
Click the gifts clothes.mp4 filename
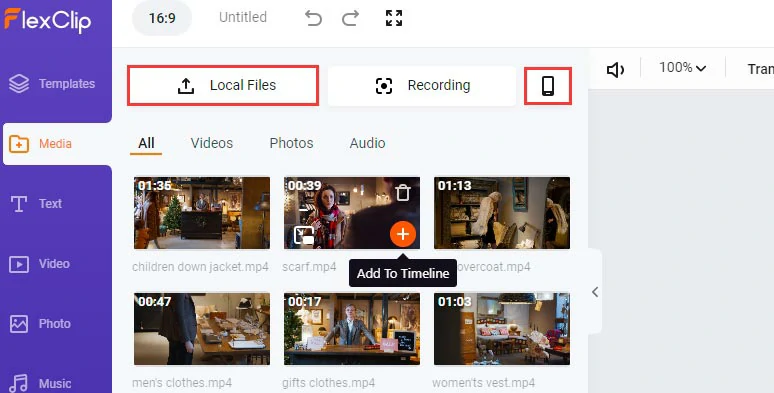click(329, 383)
